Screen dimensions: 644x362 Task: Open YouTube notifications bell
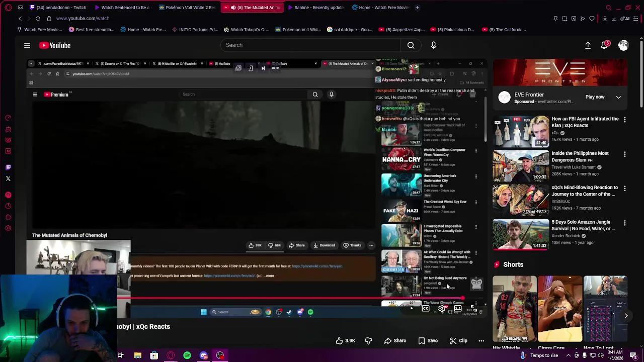click(605, 45)
